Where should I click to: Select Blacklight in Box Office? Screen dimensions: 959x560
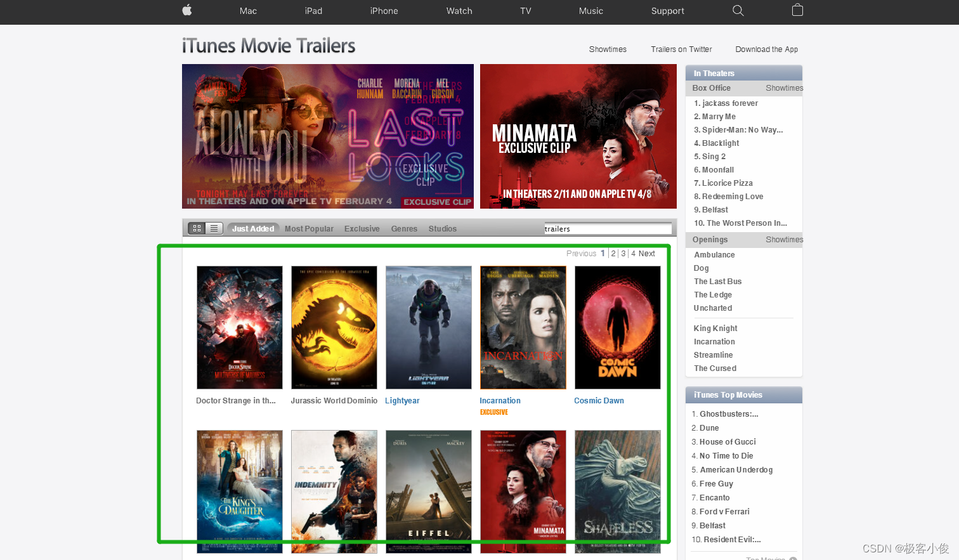717,143
